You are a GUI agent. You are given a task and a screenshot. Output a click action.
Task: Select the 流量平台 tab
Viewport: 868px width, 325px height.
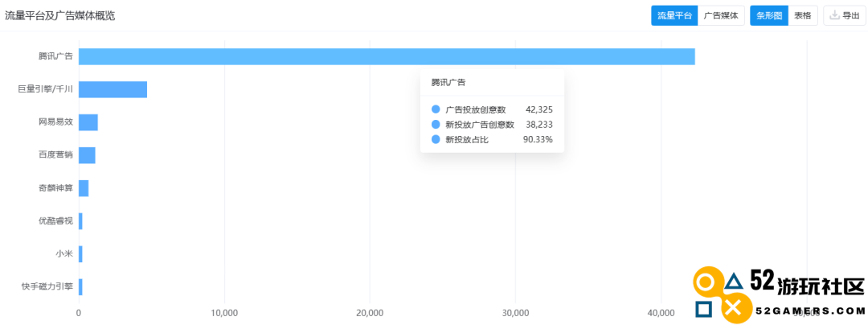point(674,15)
